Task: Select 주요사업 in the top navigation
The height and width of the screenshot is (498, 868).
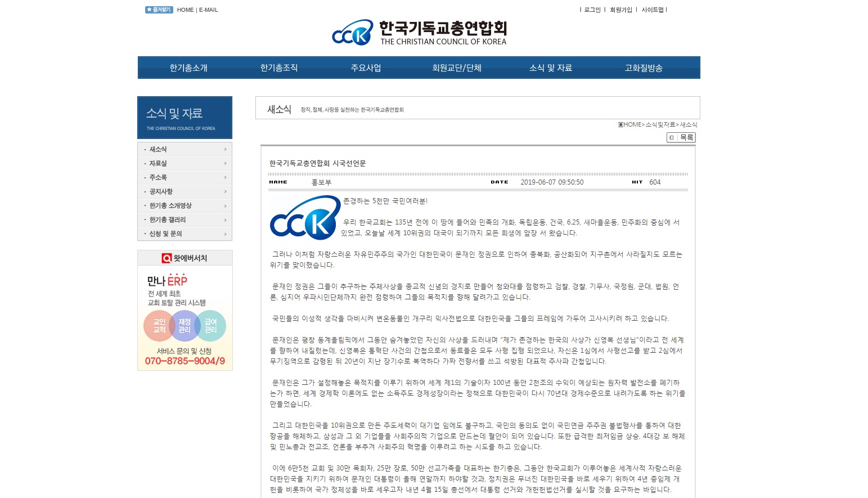Action: pyautogui.click(x=366, y=68)
